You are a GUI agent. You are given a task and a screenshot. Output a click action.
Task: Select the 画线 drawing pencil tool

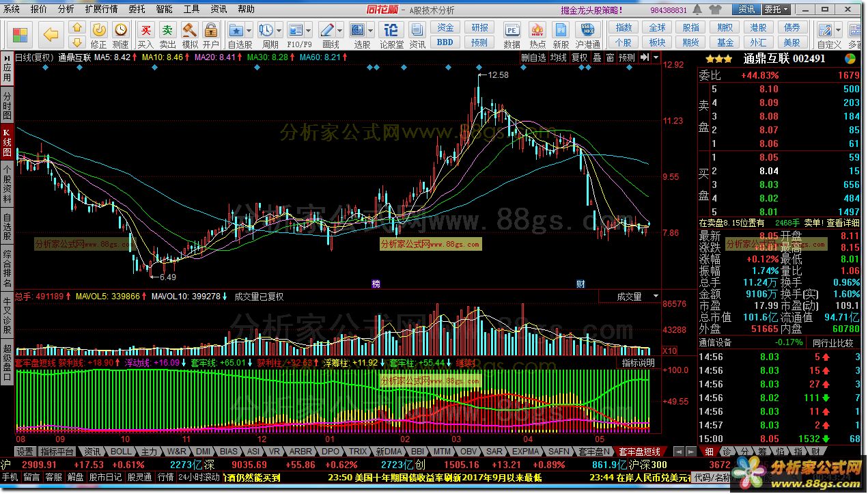tap(327, 30)
